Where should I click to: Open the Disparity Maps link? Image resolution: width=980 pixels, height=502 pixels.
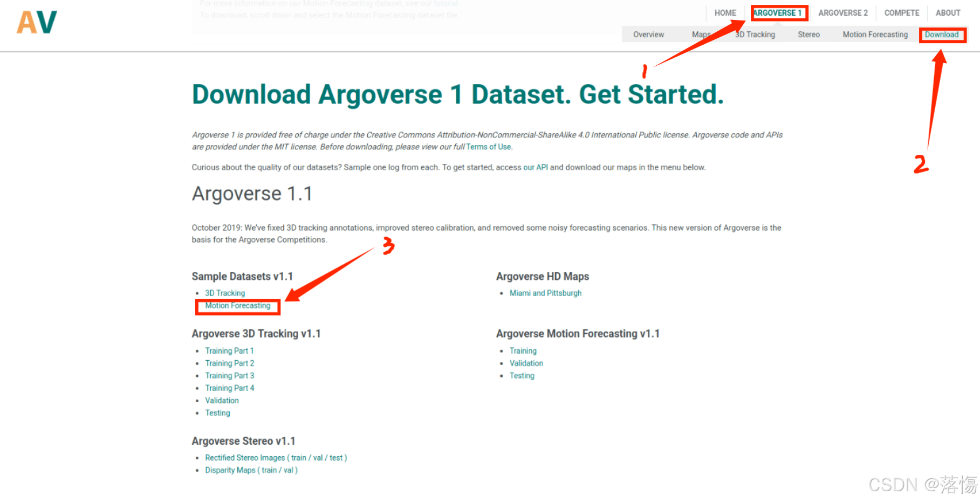[230, 470]
